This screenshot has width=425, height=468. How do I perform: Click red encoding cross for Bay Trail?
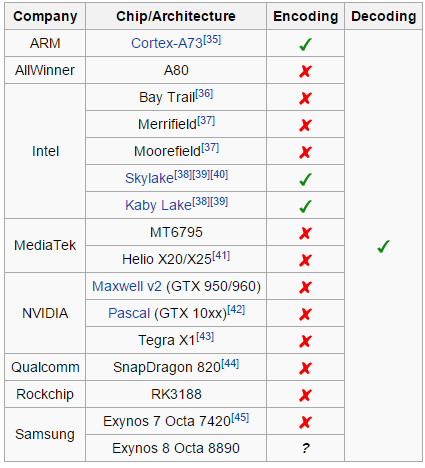click(x=305, y=98)
